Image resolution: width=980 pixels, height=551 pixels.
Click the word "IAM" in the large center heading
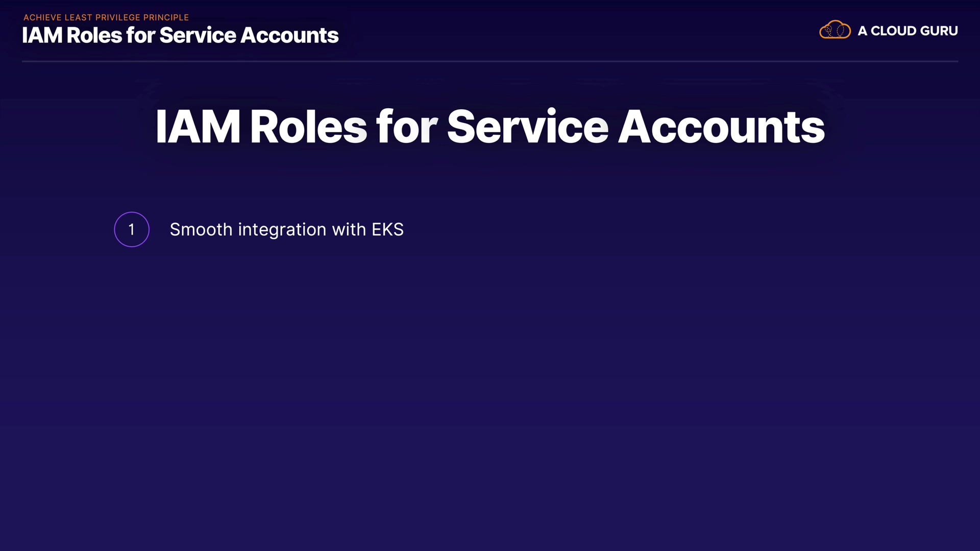tap(198, 127)
